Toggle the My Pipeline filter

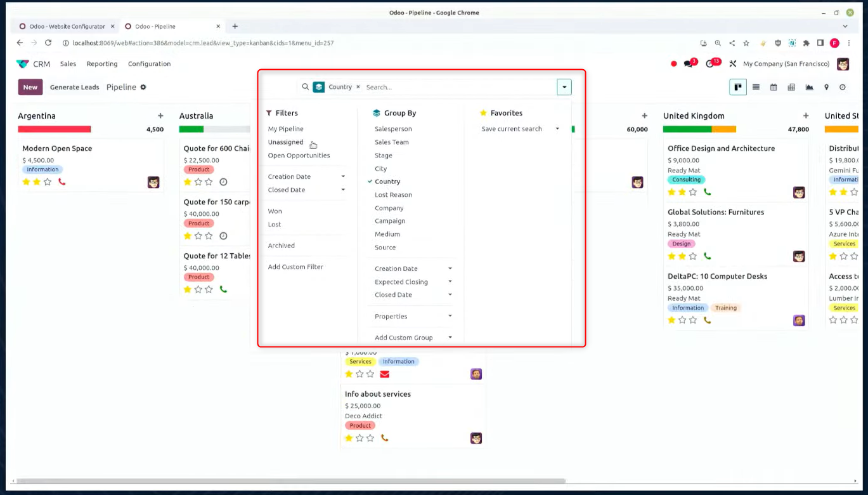point(286,129)
